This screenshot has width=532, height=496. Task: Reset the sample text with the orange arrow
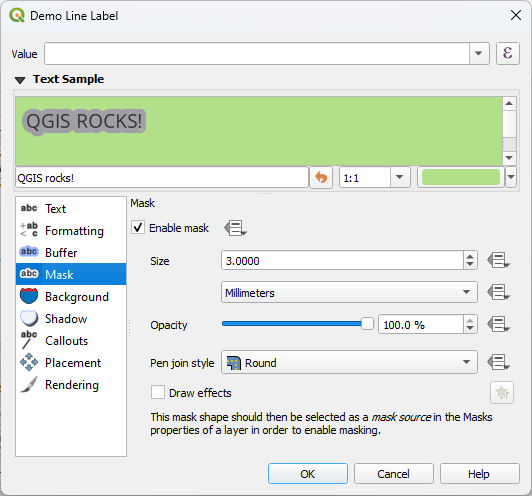[321, 177]
